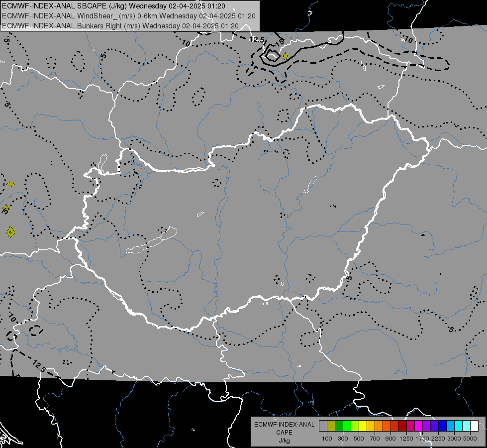Choose the red-orange legend swatch

[x=387, y=426]
